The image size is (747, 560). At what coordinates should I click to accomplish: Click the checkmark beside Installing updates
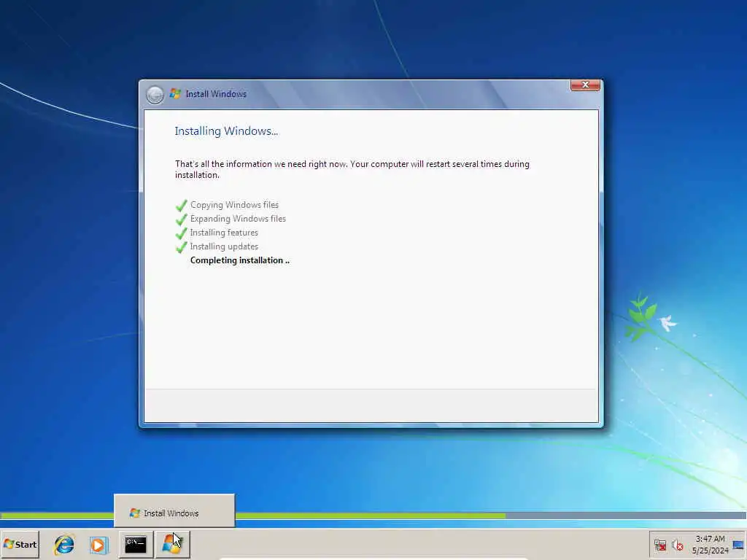[181, 247]
